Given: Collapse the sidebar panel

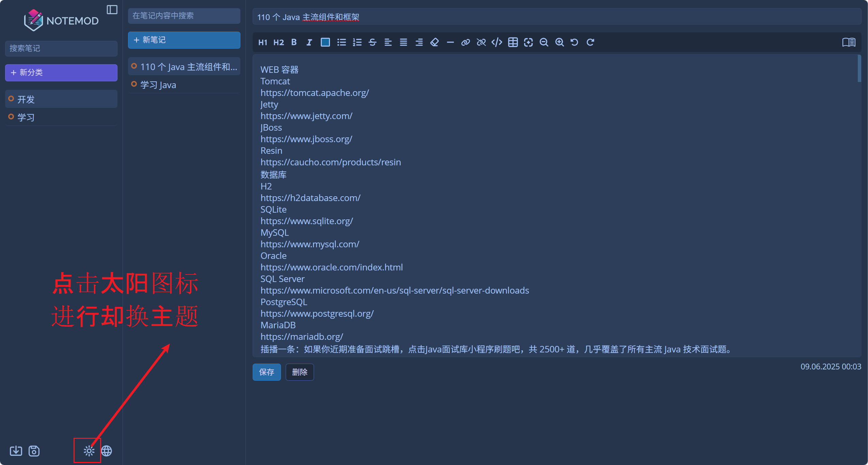Looking at the screenshot, I should pos(112,10).
